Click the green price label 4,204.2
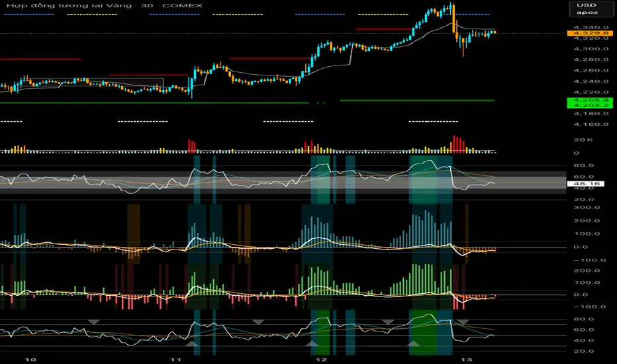Screen dimensions: 617x364 click(590, 105)
